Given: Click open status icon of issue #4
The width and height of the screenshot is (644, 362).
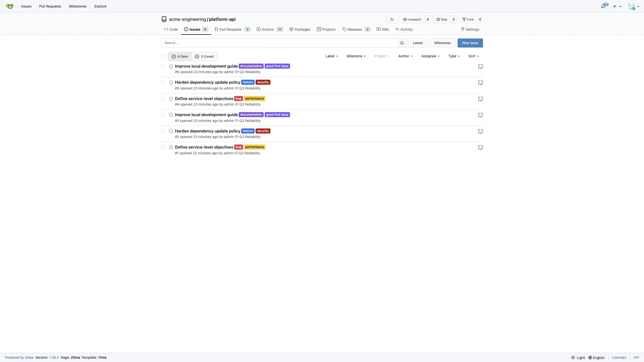Looking at the screenshot, I should click(171, 99).
